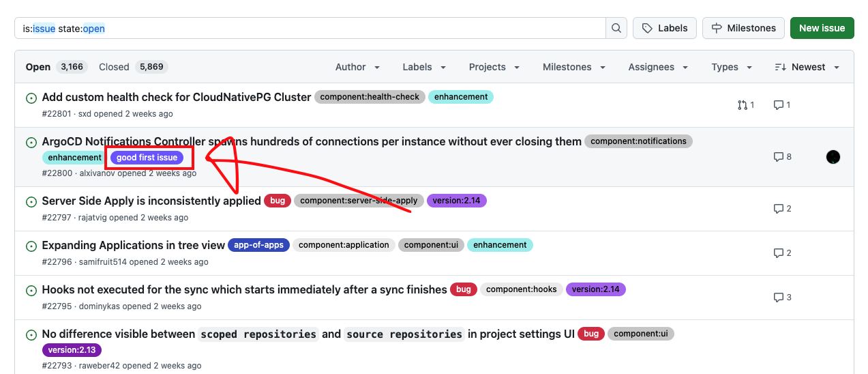
Task: Open Expanding Applications in tree view issue
Action: click(133, 245)
